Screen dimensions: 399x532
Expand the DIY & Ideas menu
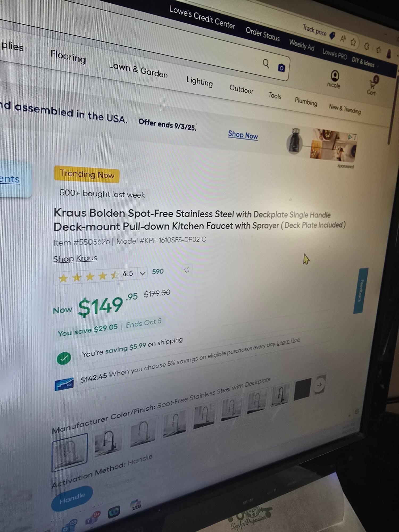click(x=364, y=63)
